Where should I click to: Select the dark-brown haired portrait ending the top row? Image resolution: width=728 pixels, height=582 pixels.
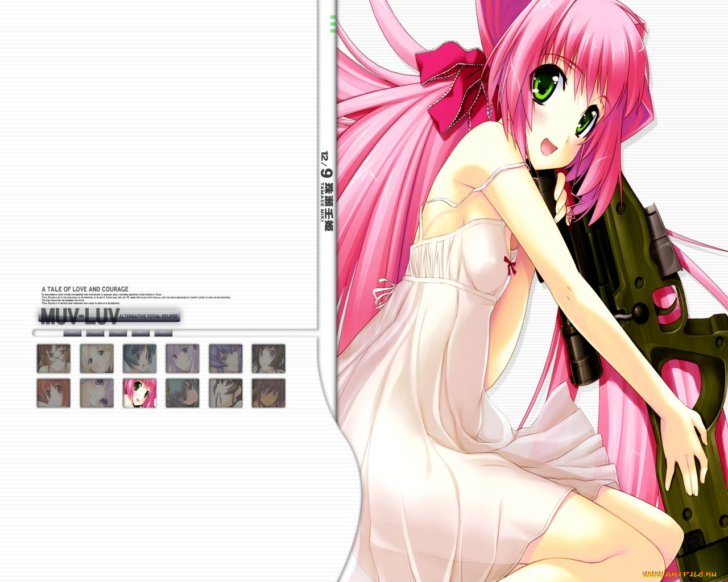(268, 359)
